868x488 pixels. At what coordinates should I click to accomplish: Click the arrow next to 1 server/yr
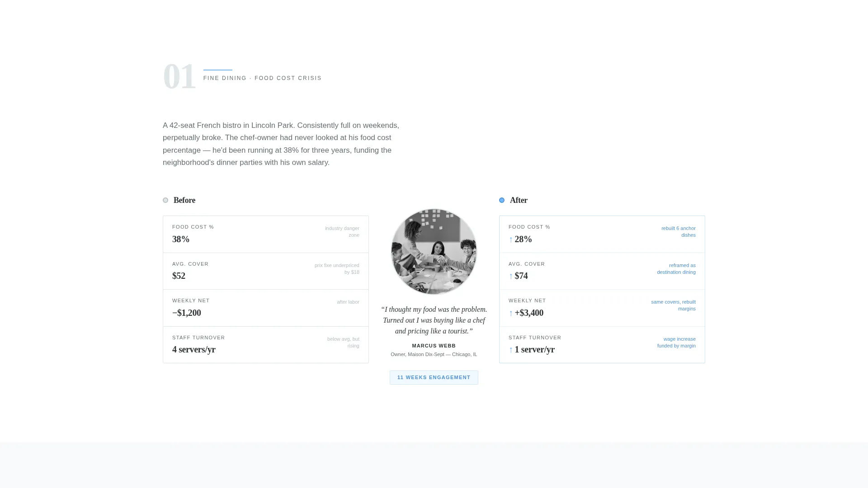point(511,350)
